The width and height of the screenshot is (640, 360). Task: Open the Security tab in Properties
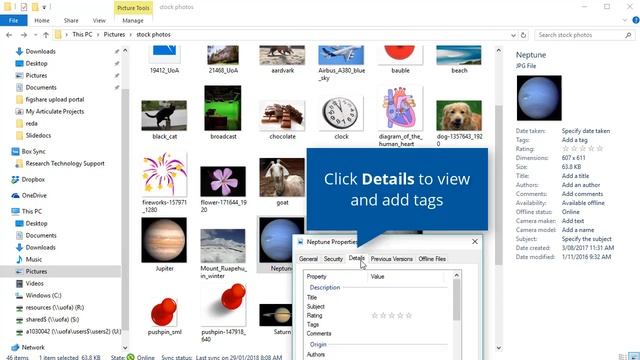click(333, 259)
